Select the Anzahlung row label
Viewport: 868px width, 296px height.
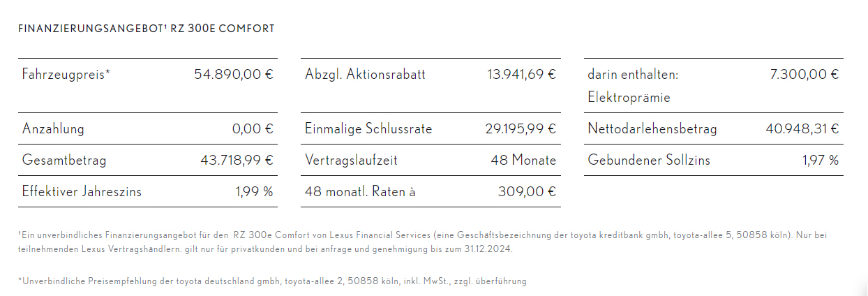point(53,129)
